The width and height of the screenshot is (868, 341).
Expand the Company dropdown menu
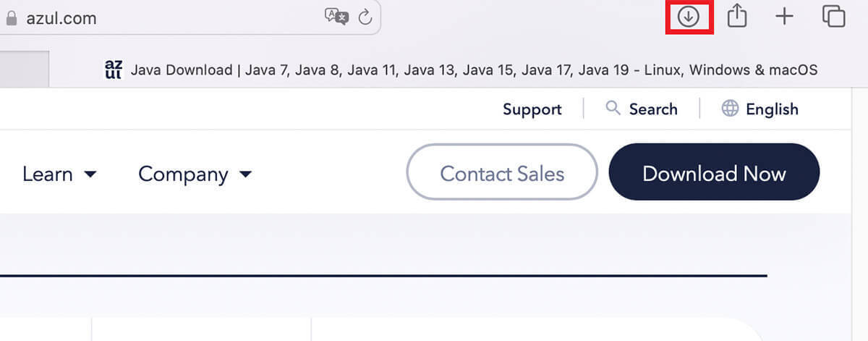pos(195,174)
